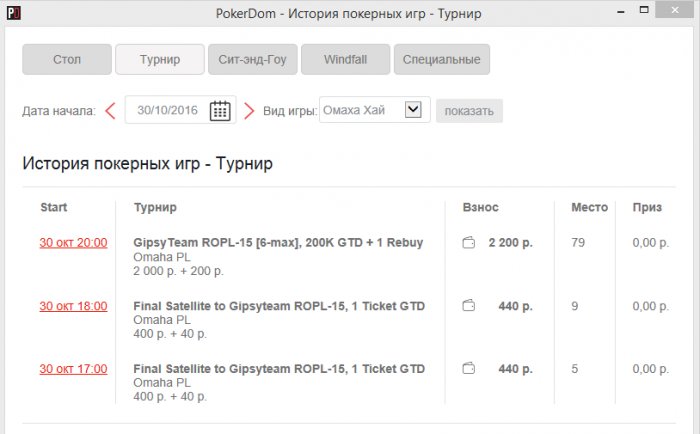Minimize the PokerDom window
Image resolution: width=700 pixels, height=434 pixels.
[621, 11]
